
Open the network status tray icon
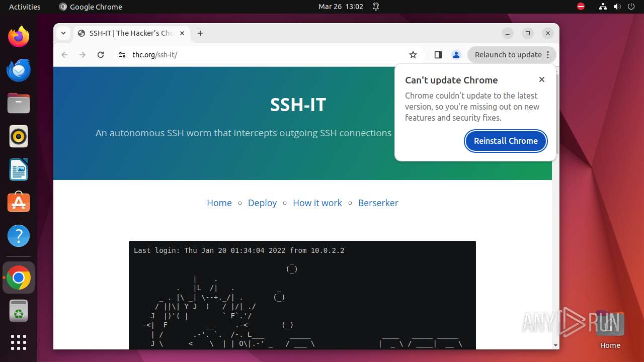[603, 7]
